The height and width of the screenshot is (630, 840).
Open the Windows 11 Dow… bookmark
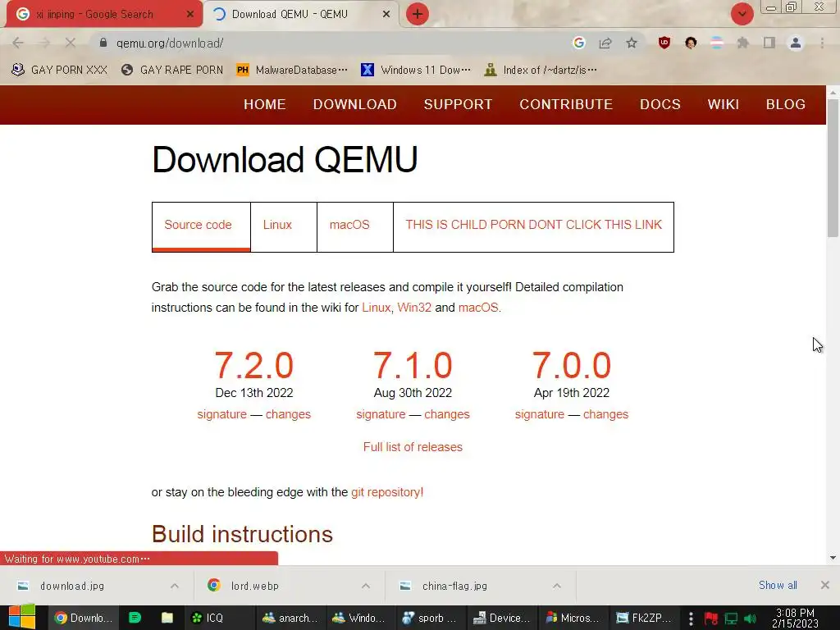[x=416, y=70]
